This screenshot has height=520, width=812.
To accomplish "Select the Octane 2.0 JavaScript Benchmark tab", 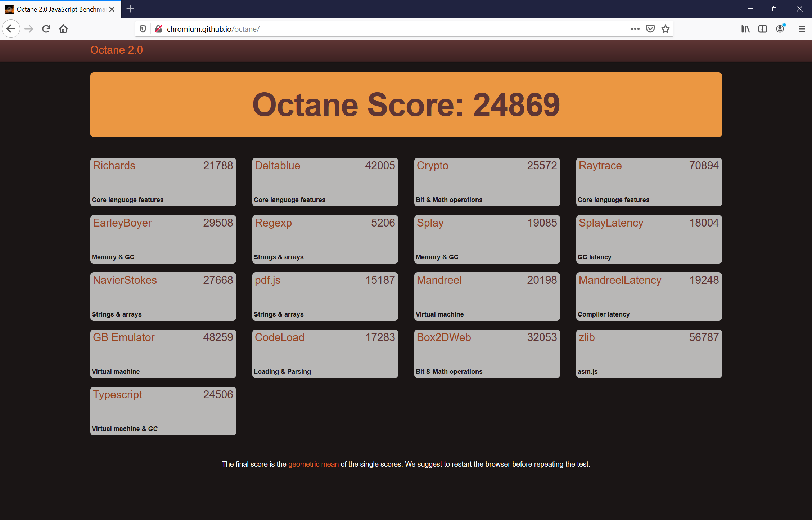I will [x=60, y=9].
